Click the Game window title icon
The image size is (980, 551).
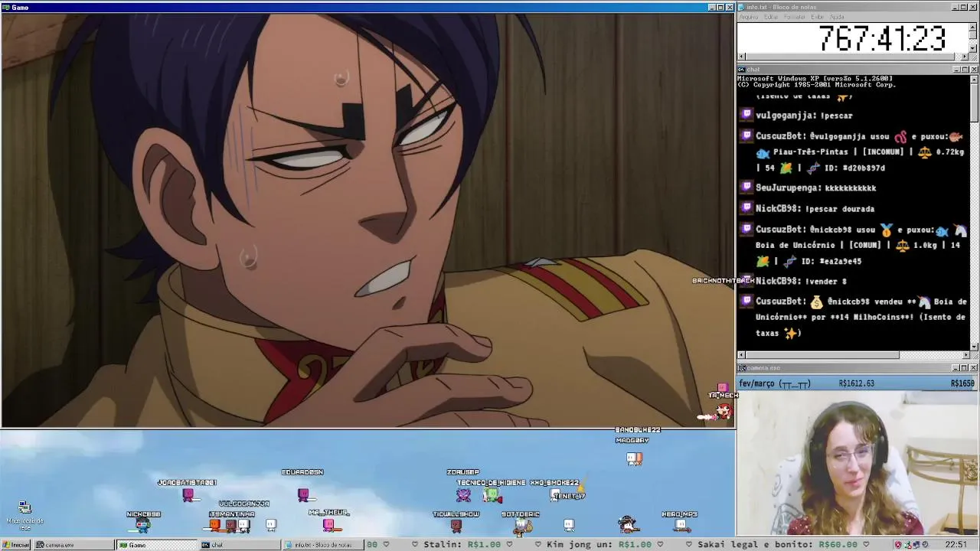click(x=6, y=7)
